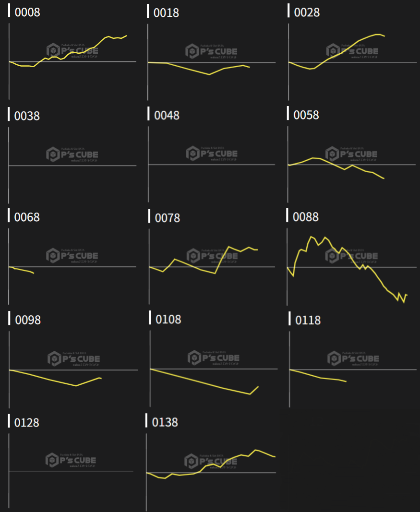The height and width of the screenshot is (512, 420).
Task: Click the P's CUBE logo in graph 0128
Action: 71,460
